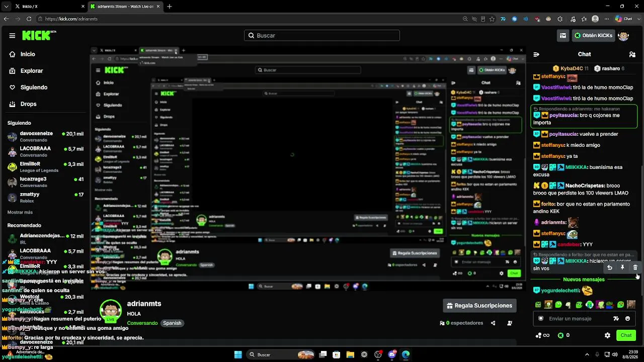This screenshot has height=362, width=644.
Task: Open Microsoft Store from the taskbar
Action: click(x=336, y=355)
